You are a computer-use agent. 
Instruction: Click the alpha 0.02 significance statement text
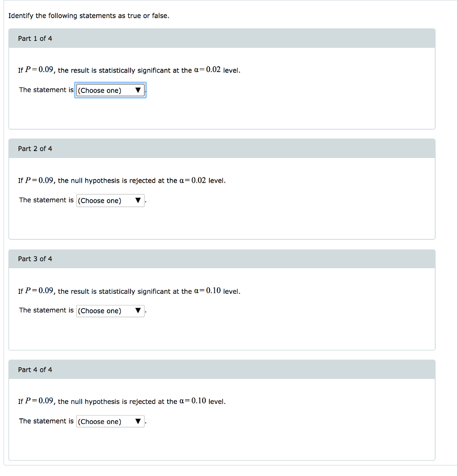tap(129, 70)
